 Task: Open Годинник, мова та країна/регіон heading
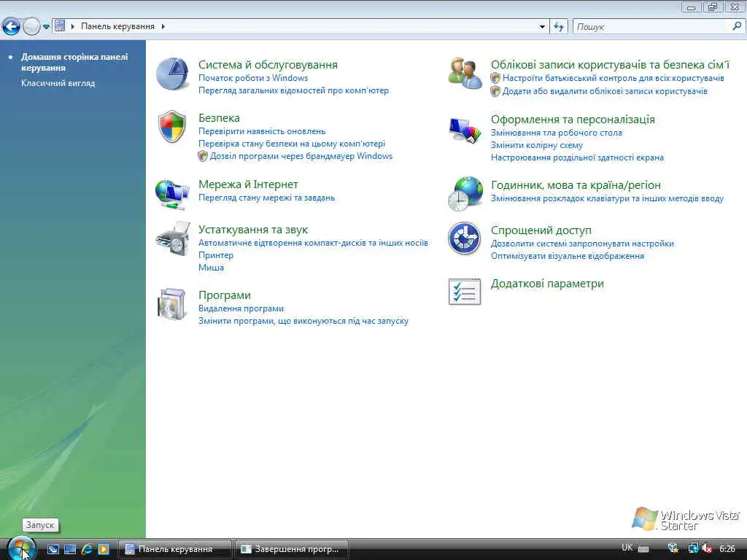tap(576, 184)
